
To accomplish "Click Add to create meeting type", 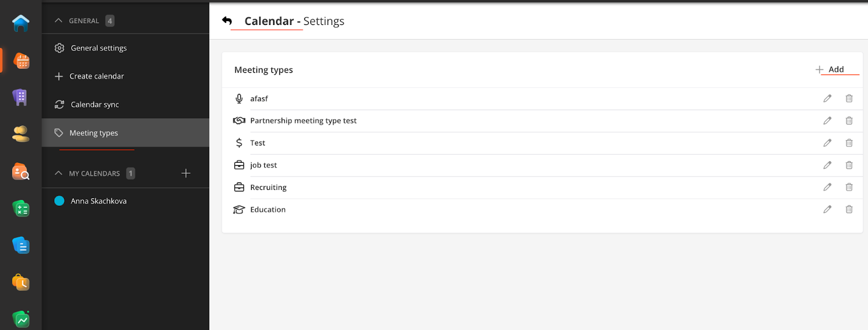I will point(831,69).
